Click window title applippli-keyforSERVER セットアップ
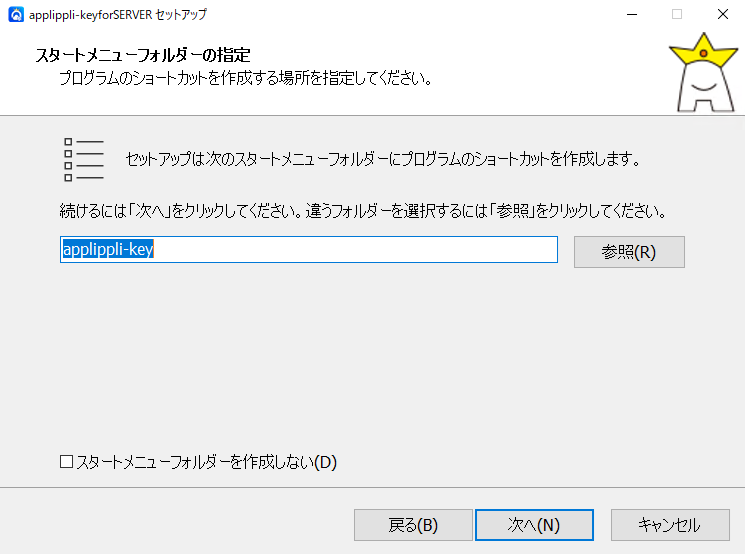Screen dimensions: 745x554 point(118,15)
